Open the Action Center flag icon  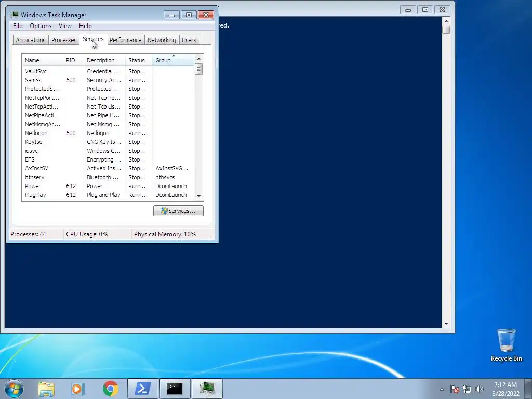pos(454,389)
